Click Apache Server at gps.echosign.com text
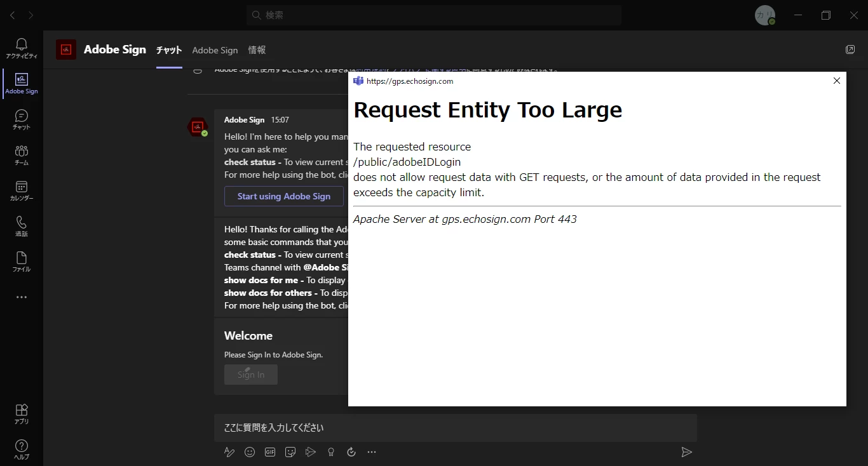This screenshot has width=868, height=466. (465, 219)
